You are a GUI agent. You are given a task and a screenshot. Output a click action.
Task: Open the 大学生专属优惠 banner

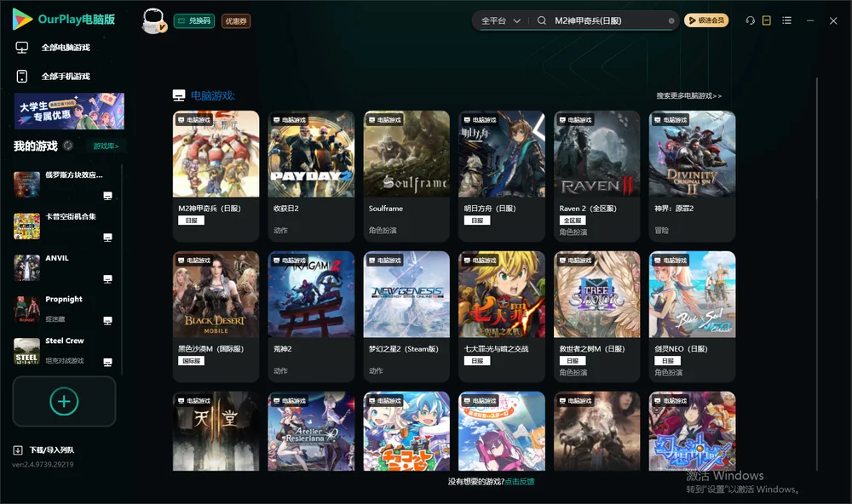(x=69, y=112)
